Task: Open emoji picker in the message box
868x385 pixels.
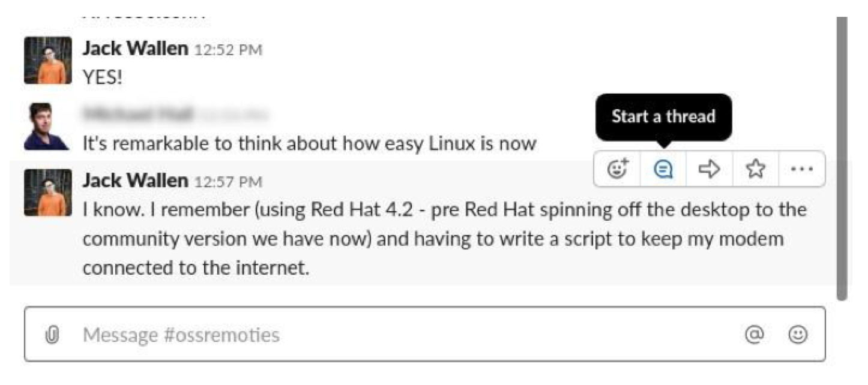Action: point(797,335)
